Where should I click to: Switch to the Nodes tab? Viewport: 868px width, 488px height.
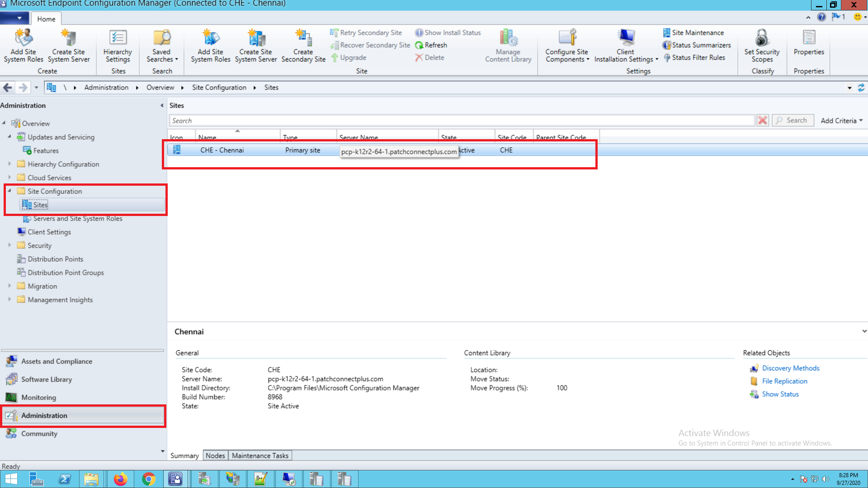click(215, 455)
